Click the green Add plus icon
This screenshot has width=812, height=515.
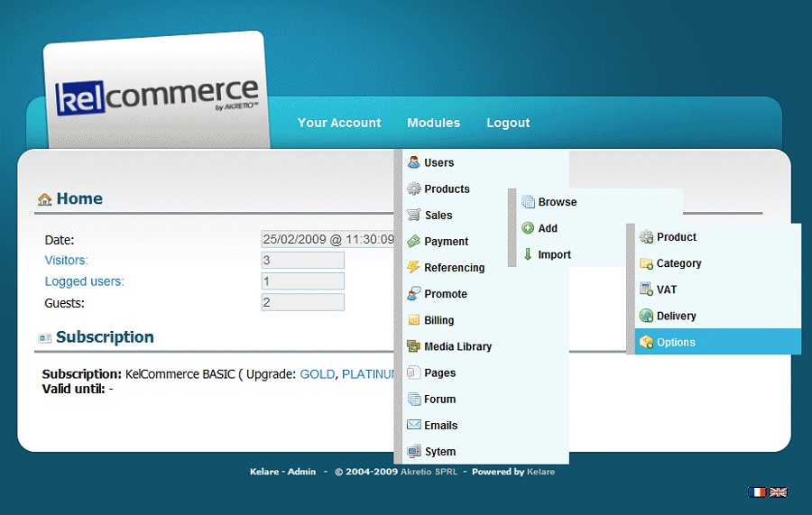pos(529,228)
